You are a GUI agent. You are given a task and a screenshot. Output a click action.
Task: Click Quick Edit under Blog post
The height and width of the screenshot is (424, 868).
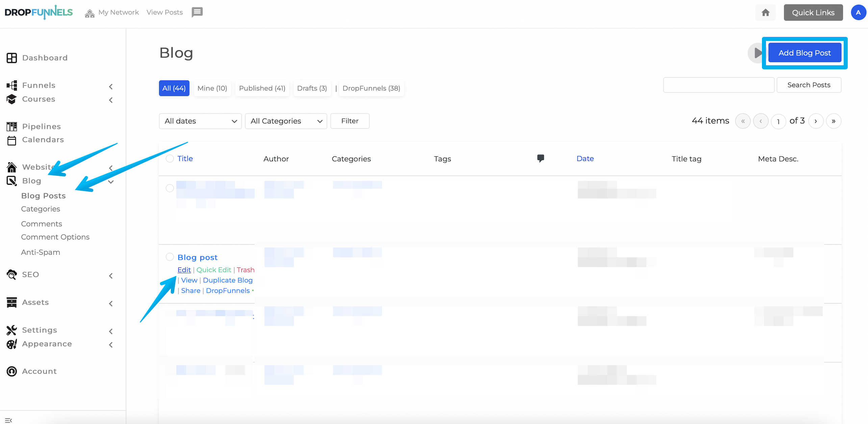tap(214, 270)
